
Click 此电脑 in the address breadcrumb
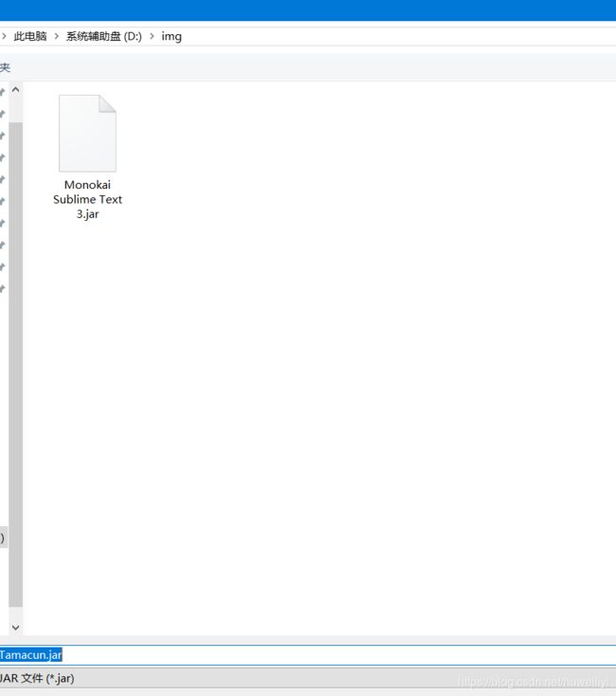coord(30,36)
